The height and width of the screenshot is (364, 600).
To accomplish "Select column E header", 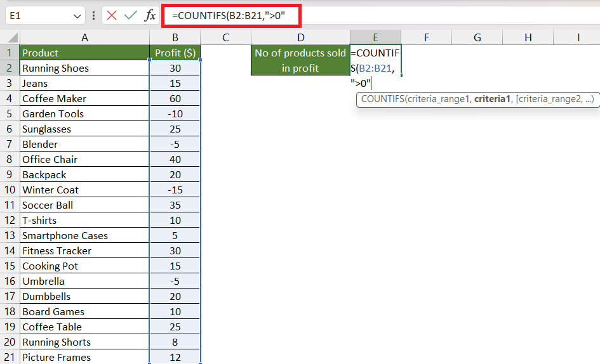I will [x=375, y=37].
